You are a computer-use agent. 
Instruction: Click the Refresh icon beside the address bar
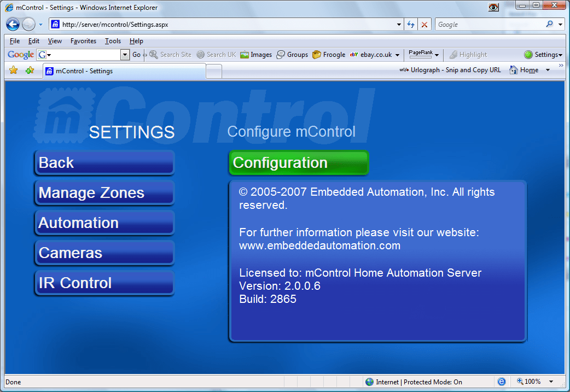point(410,24)
